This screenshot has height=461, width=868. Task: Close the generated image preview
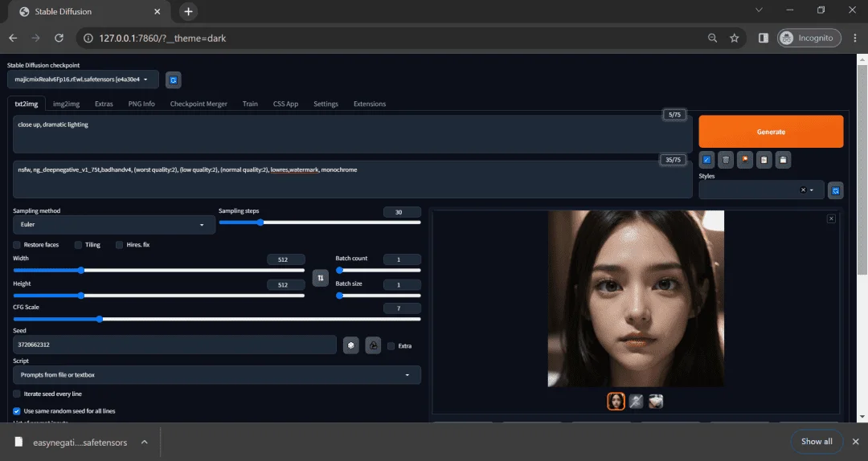(831, 219)
